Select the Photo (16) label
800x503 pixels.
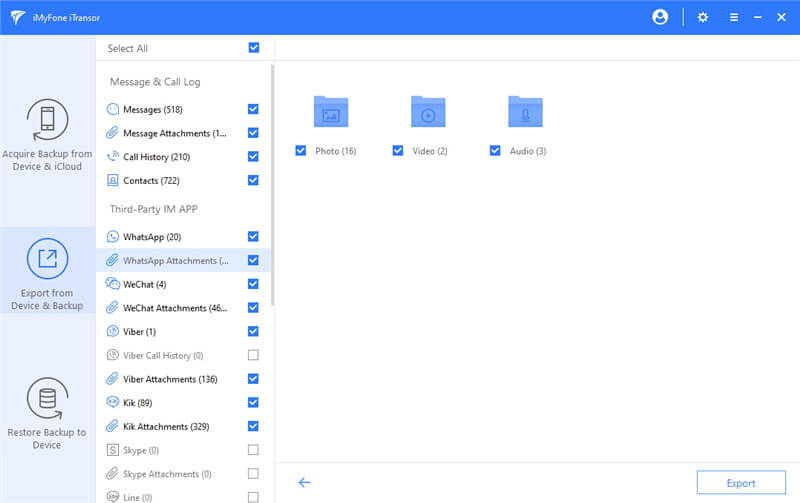[336, 151]
